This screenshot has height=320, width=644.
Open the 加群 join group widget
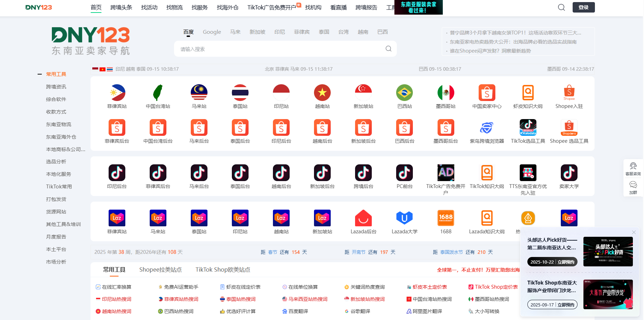click(633, 188)
